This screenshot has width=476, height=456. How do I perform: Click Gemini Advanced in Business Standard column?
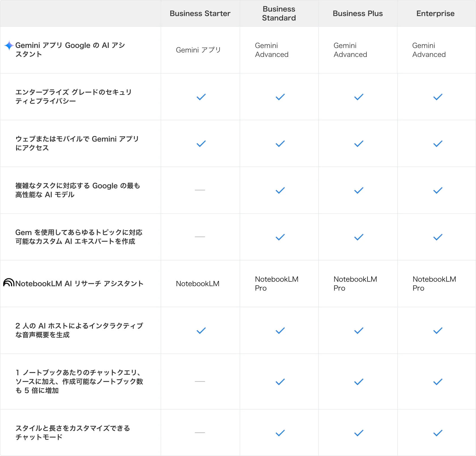tap(271, 50)
